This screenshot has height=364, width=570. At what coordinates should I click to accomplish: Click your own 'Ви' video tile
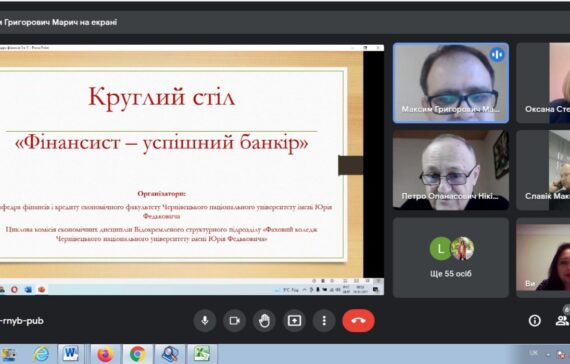coord(543,257)
